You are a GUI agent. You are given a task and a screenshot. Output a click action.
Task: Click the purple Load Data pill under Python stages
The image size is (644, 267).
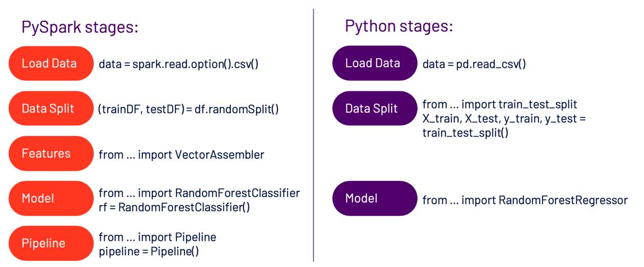pos(374,63)
